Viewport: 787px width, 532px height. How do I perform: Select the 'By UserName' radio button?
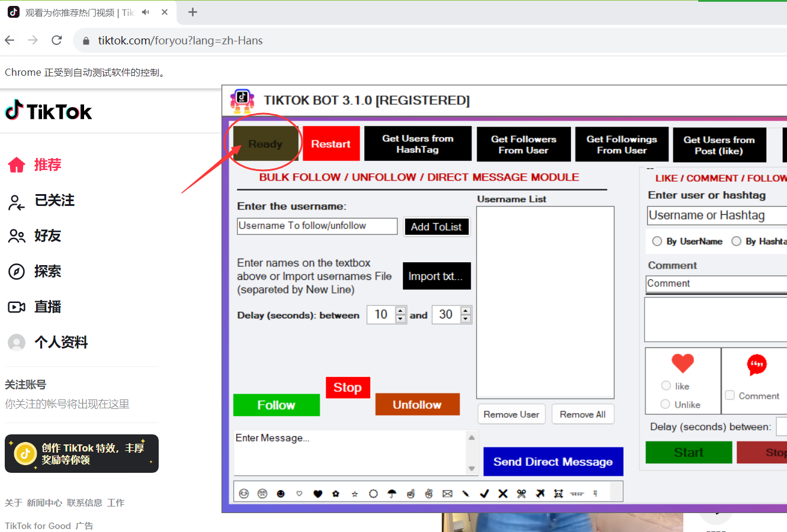[x=657, y=241]
